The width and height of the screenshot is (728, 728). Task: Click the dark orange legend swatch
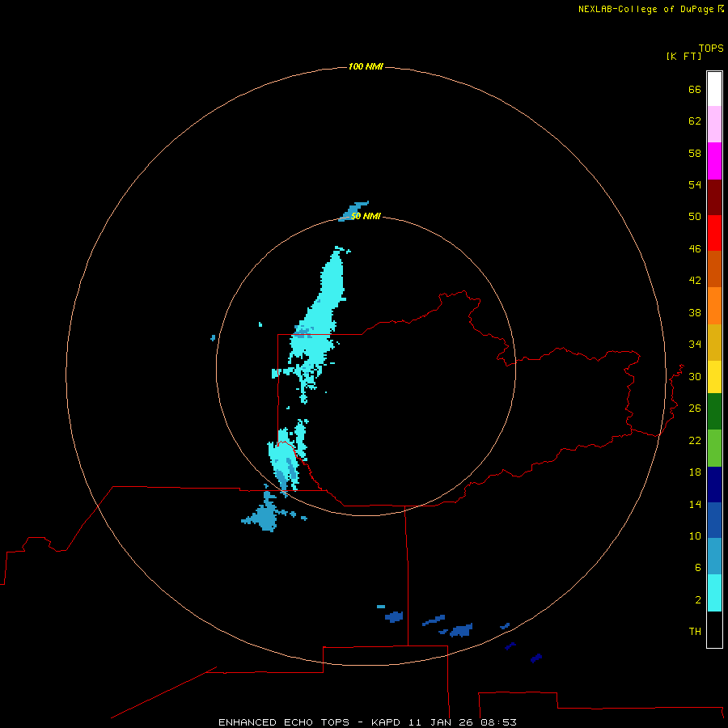(714, 269)
